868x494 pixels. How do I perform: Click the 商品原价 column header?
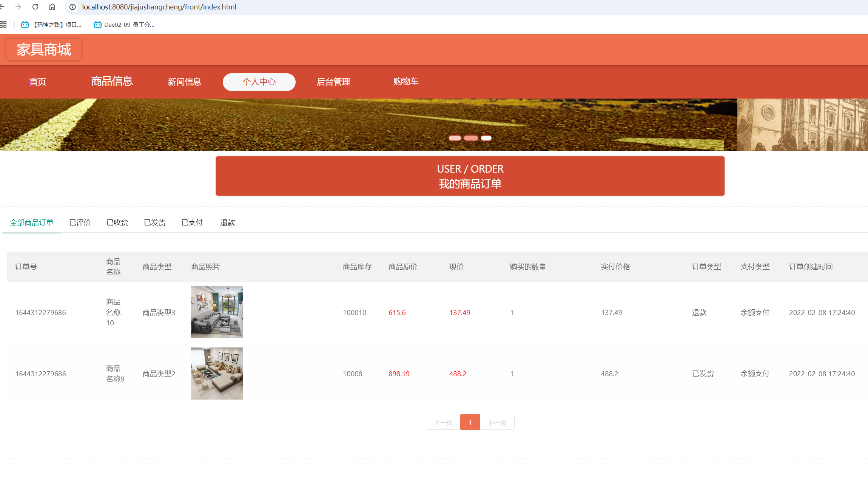point(403,267)
